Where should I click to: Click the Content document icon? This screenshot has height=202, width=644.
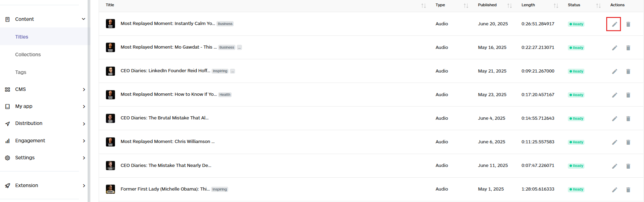tap(7, 19)
